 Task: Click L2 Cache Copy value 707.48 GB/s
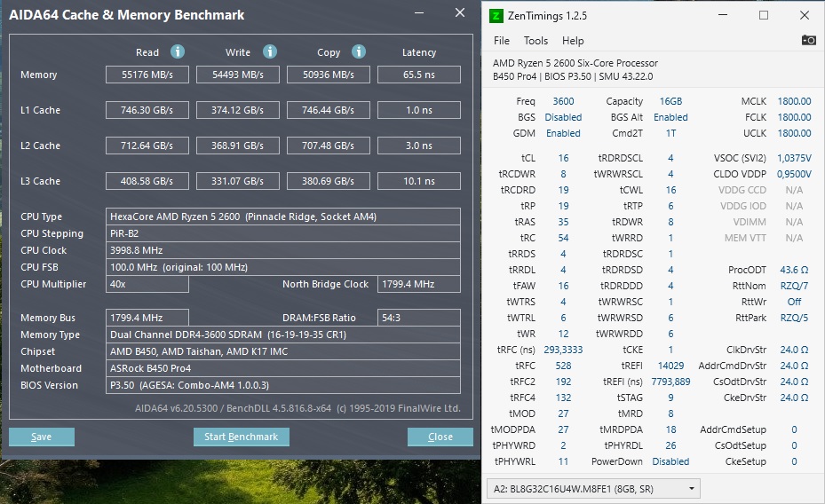click(x=329, y=146)
